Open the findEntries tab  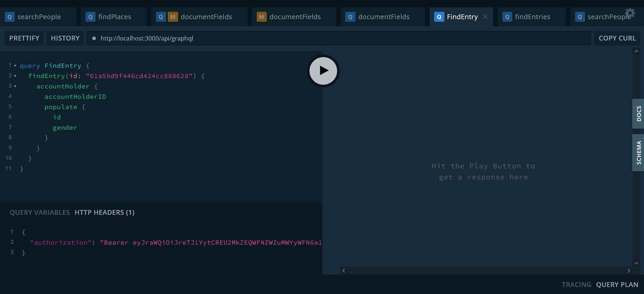(532, 17)
